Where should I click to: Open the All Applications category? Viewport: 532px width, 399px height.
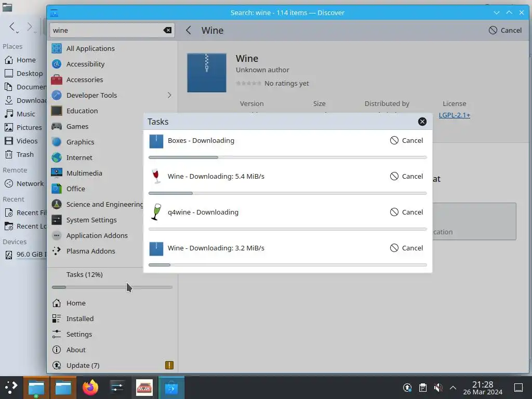111,48
